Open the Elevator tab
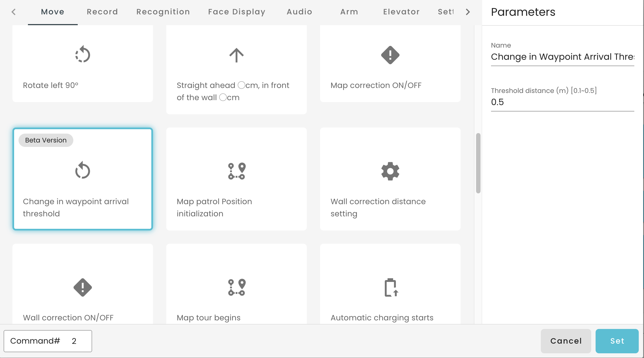This screenshot has width=644, height=358. coord(401,12)
